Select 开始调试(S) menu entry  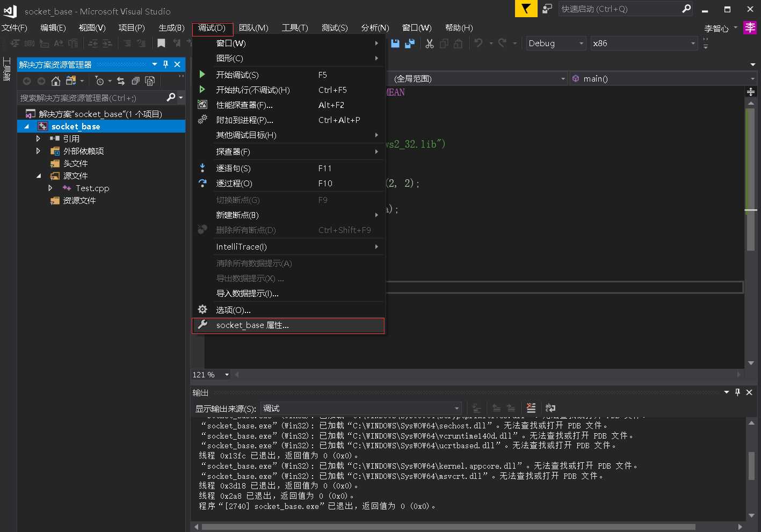(288, 75)
